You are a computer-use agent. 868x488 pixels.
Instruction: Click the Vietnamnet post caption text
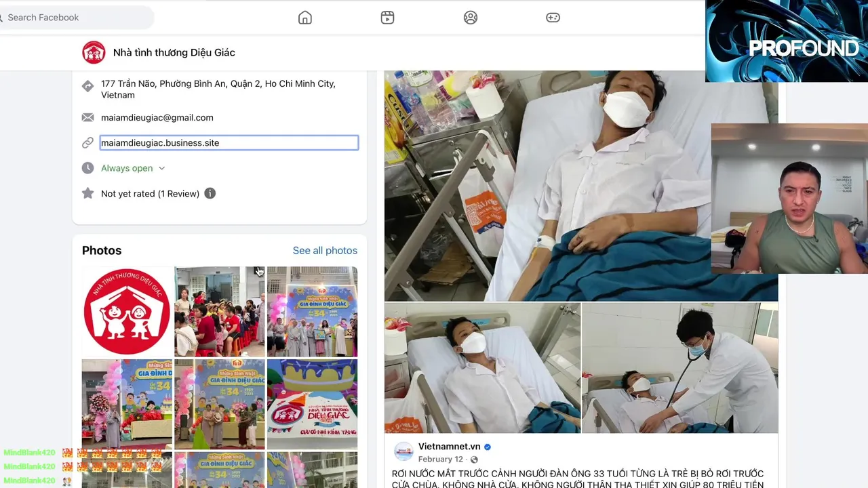(x=578, y=479)
